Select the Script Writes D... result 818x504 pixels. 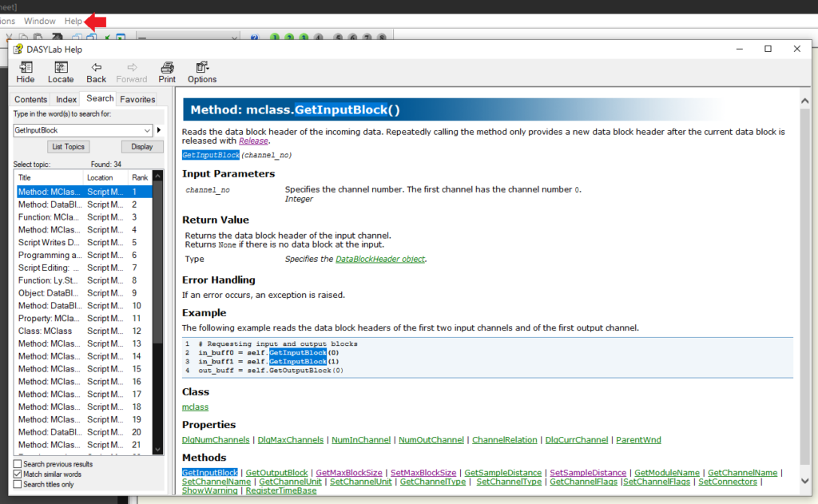click(84, 243)
